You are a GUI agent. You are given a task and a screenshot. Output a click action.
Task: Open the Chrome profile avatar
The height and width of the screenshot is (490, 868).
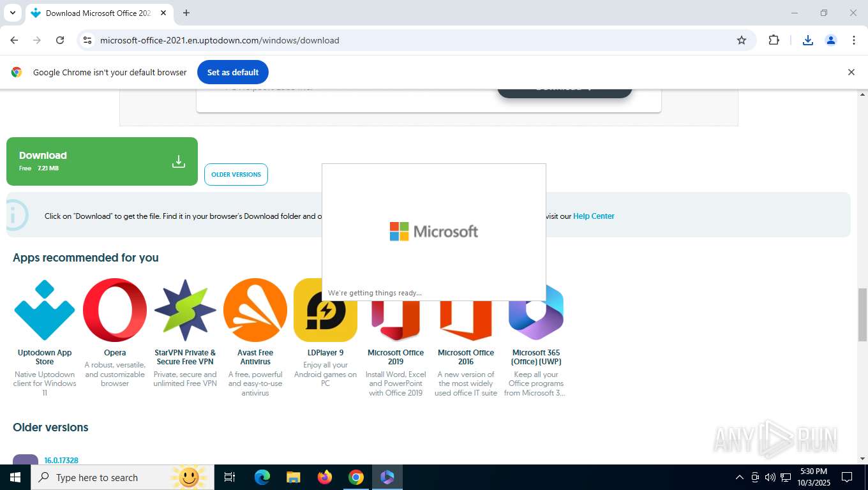(x=831, y=40)
